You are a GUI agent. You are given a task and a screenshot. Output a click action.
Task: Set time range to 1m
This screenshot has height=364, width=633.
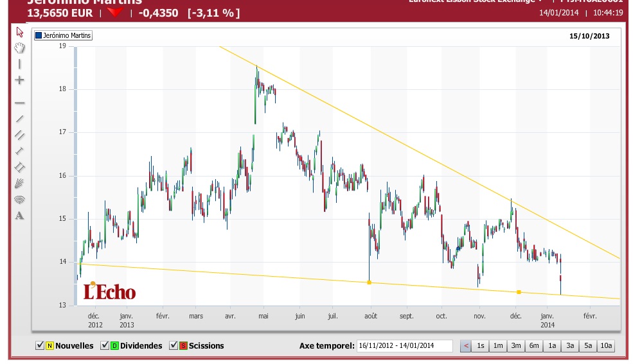click(x=498, y=346)
